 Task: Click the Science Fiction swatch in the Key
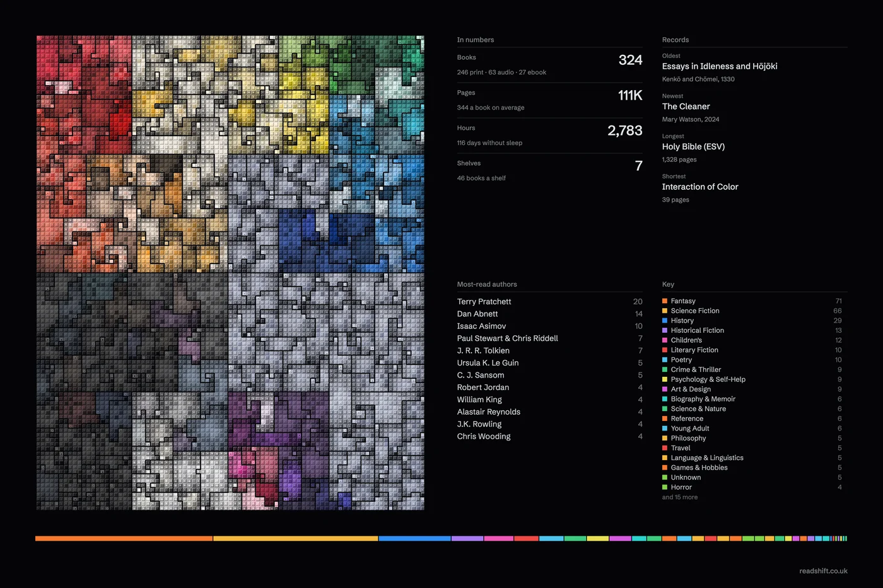665,311
